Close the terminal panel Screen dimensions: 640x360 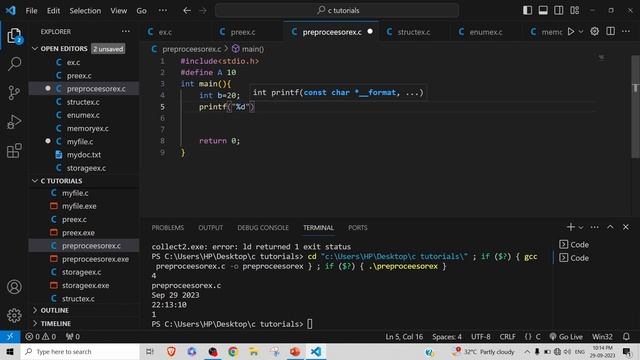[x=626, y=227]
